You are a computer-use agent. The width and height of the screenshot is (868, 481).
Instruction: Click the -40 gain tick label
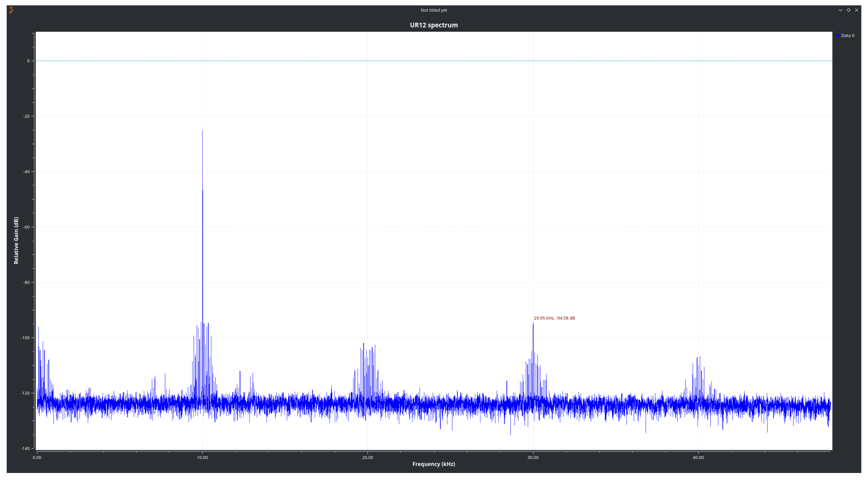point(26,171)
